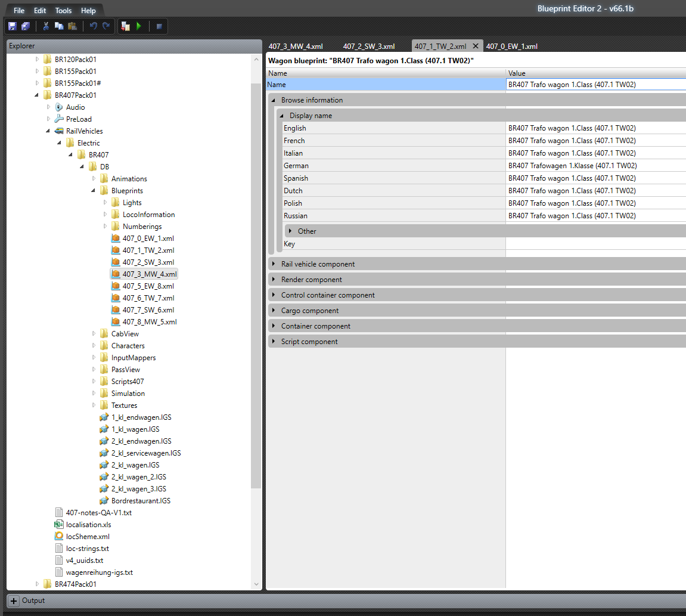Screen dimensions: 686x616
Task: Close the 407_1_TW_2.xml tab
Action: tap(476, 47)
